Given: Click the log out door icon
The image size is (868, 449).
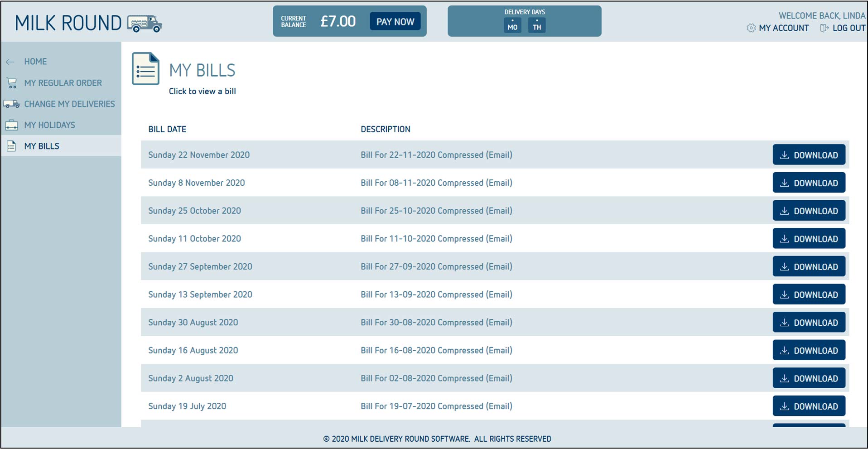Looking at the screenshot, I should [824, 28].
